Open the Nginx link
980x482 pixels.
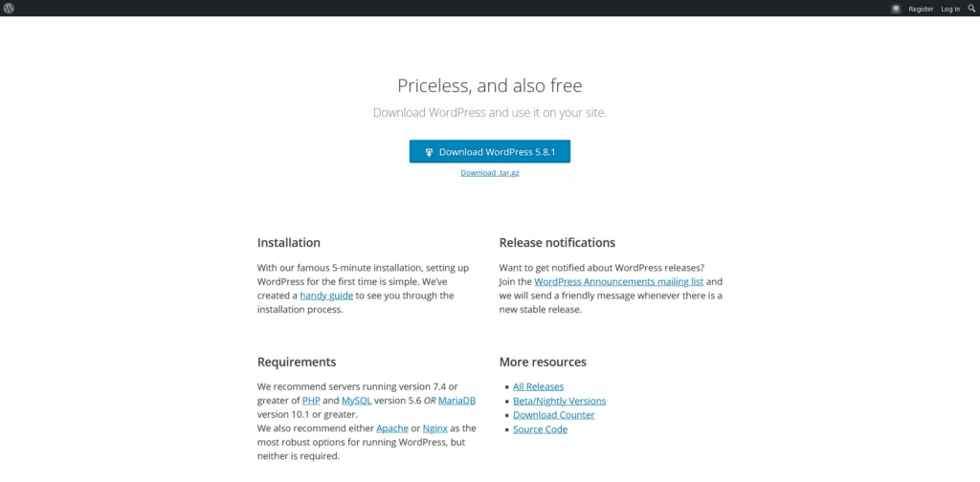point(435,428)
